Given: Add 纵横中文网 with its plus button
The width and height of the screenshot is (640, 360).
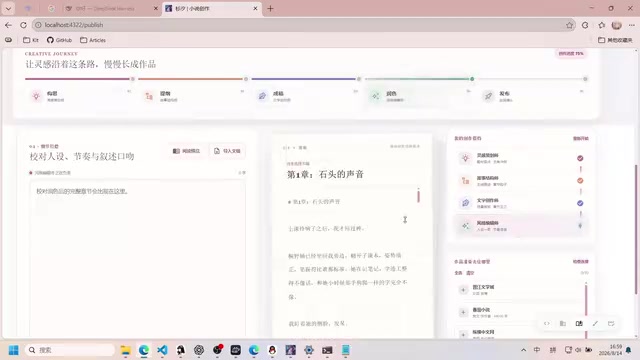Looking at the screenshot, I should click(463, 334).
